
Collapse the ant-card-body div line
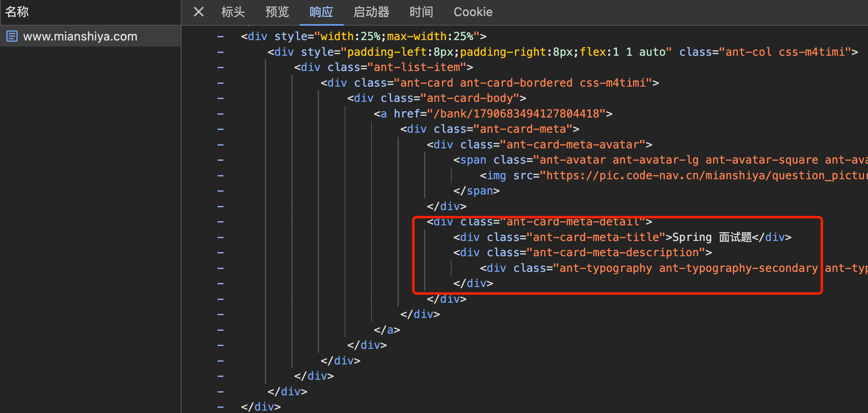click(x=220, y=98)
